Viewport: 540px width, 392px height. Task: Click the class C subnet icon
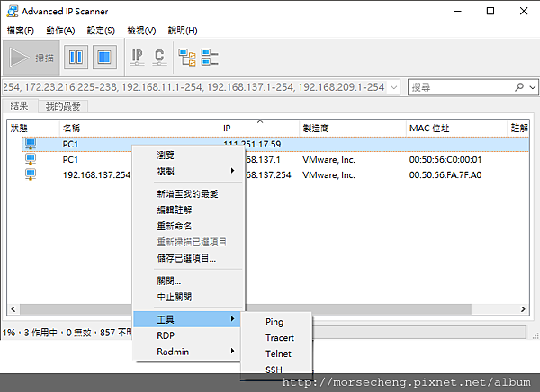click(x=159, y=58)
